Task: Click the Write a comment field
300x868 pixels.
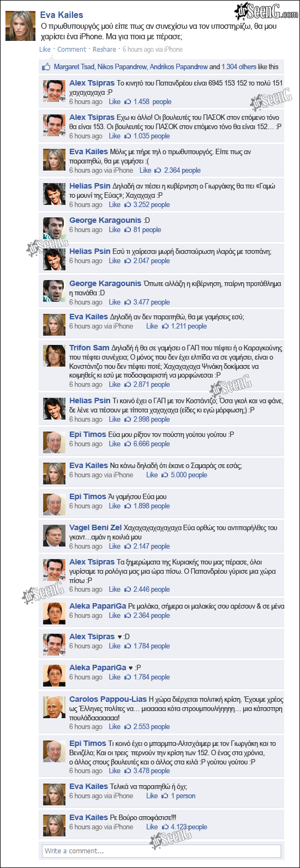Action: click(161, 851)
